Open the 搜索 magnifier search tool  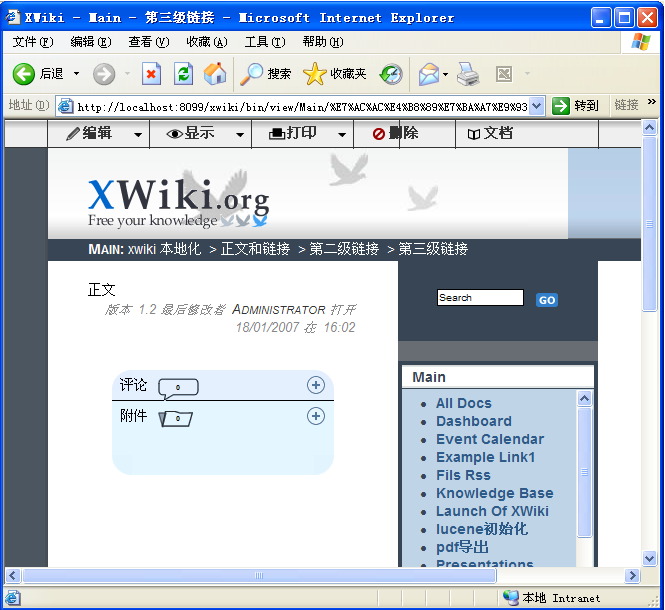tap(251, 74)
